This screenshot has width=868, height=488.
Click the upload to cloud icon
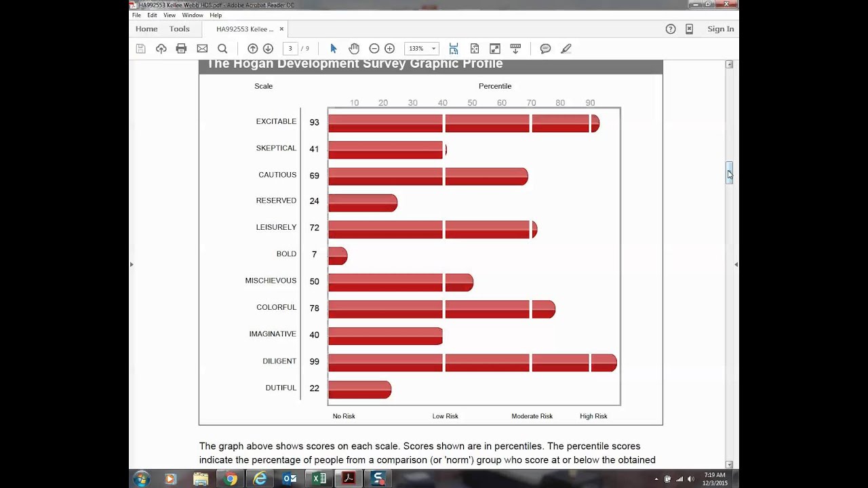pyautogui.click(x=161, y=48)
